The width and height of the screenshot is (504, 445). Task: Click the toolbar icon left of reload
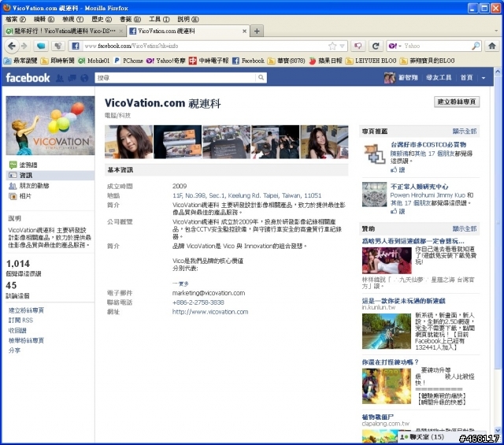pyautogui.click(x=358, y=46)
